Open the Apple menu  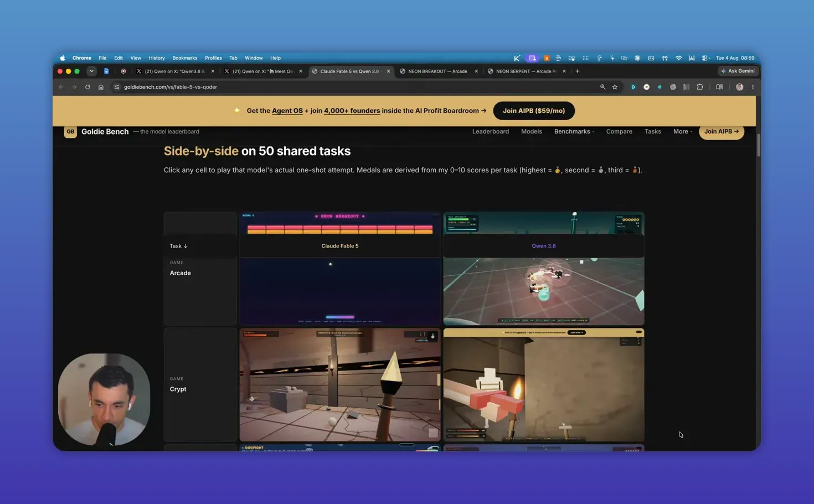[63, 58]
